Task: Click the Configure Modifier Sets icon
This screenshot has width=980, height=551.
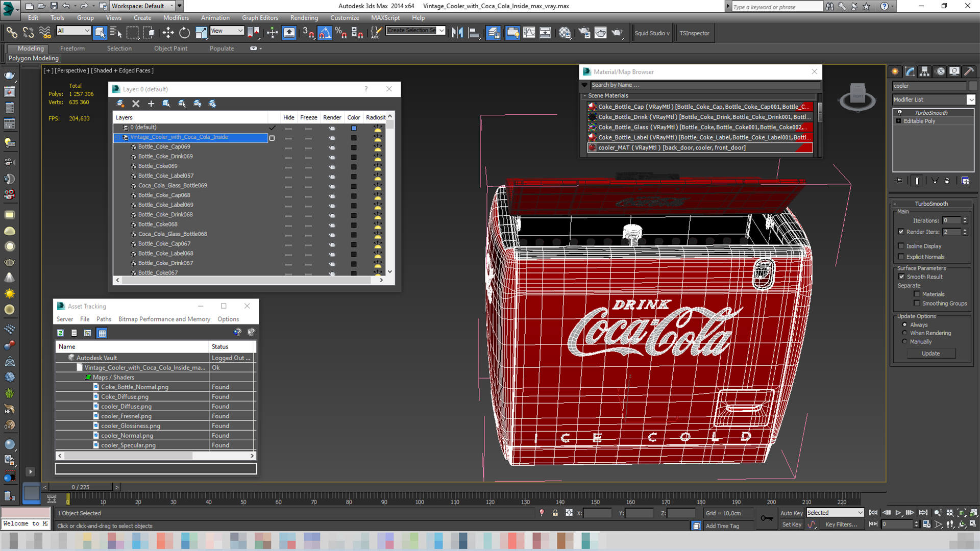Action: (x=965, y=181)
